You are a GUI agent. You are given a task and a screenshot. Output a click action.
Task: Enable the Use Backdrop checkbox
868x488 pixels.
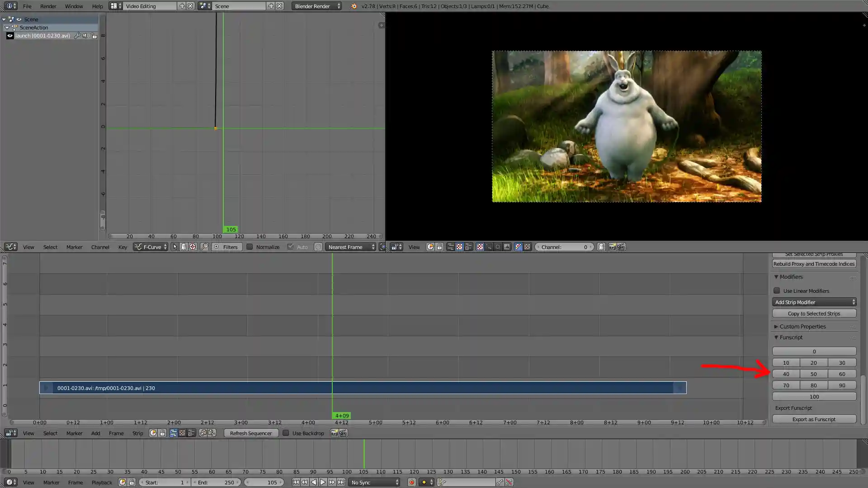coord(286,433)
